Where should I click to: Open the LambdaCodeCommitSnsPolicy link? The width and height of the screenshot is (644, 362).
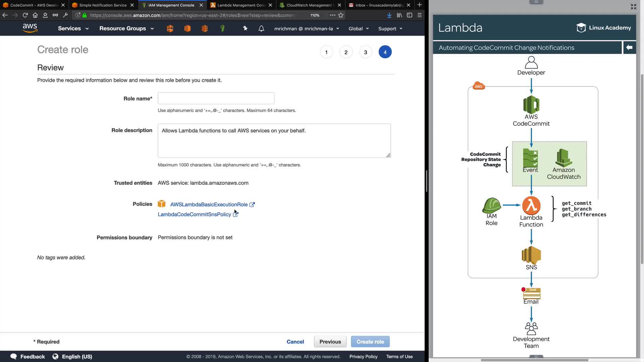click(194, 215)
